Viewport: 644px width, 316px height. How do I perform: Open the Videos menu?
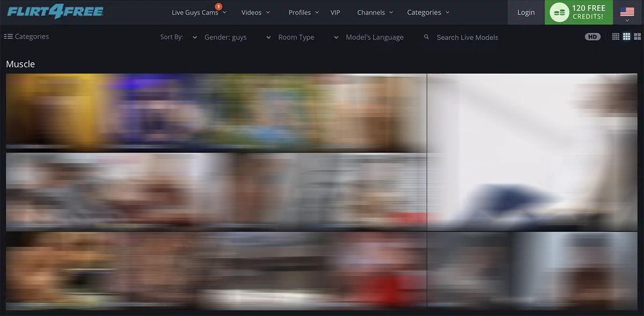click(x=255, y=12)
